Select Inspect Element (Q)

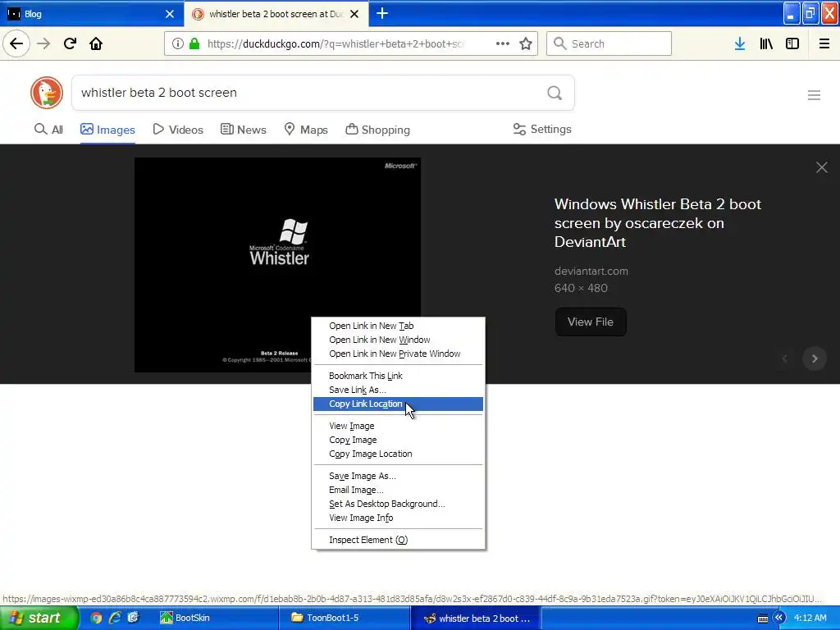(x=398, y=540)
